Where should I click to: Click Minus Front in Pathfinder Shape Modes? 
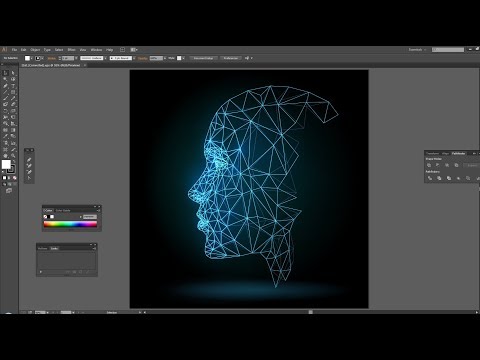(x=437, y=165)
